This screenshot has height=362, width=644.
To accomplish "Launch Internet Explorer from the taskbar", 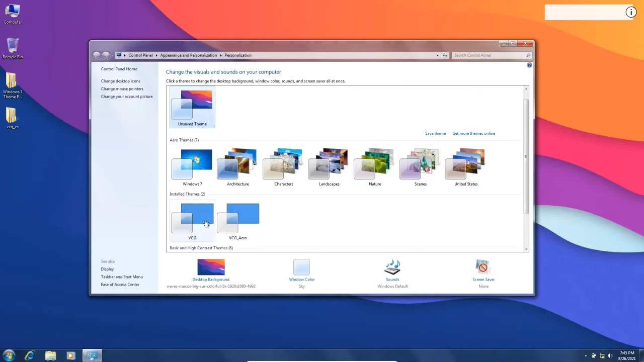I will 30,355.
